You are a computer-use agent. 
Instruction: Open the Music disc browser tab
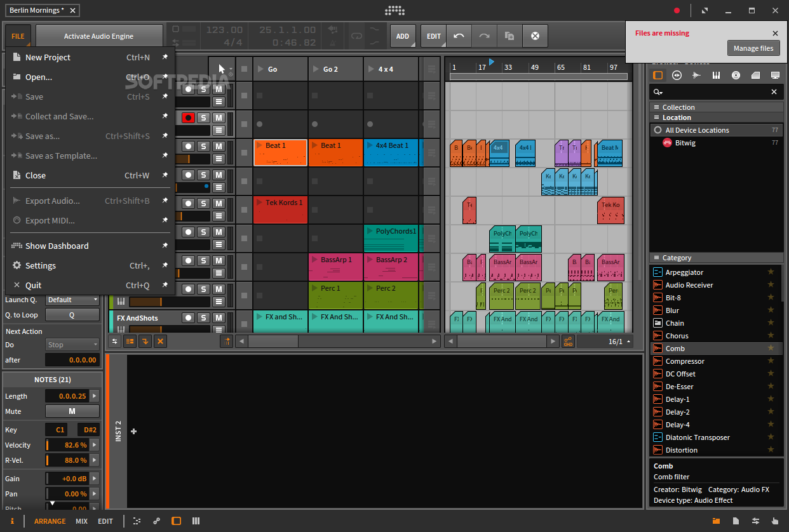pyautogui.click(x=736, y=75)
